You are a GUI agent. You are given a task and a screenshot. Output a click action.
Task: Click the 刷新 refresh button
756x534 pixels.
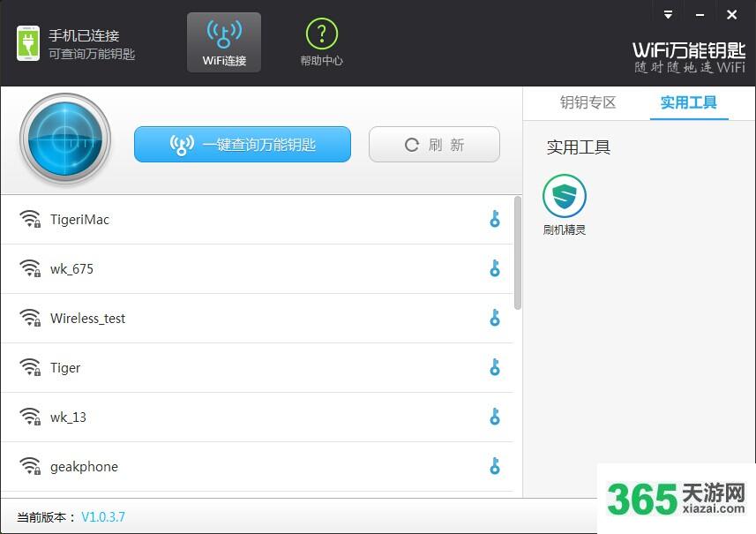pyautogui.click(x=434, y=144)
